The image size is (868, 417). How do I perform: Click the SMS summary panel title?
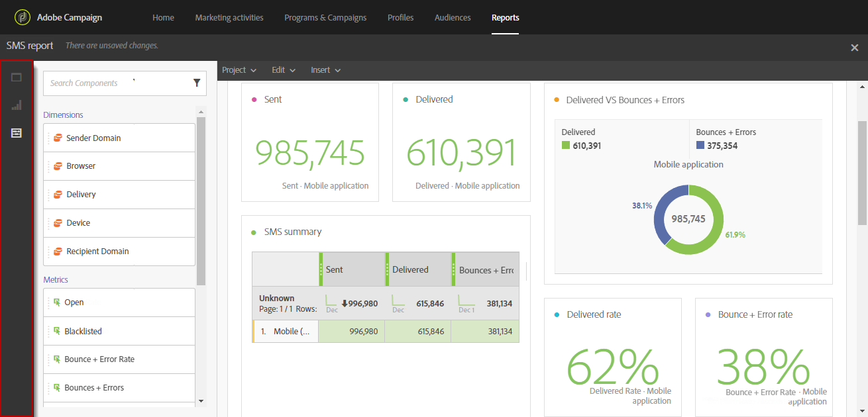[293, 232]
